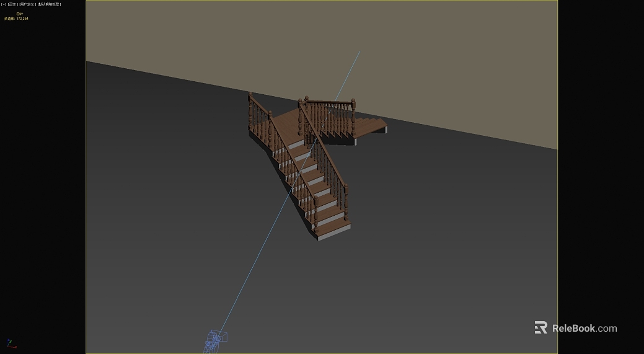This screenshot has width=644, height=354.
Task: Click the 合计 total statistics label
Action: [x=20, y=14]
